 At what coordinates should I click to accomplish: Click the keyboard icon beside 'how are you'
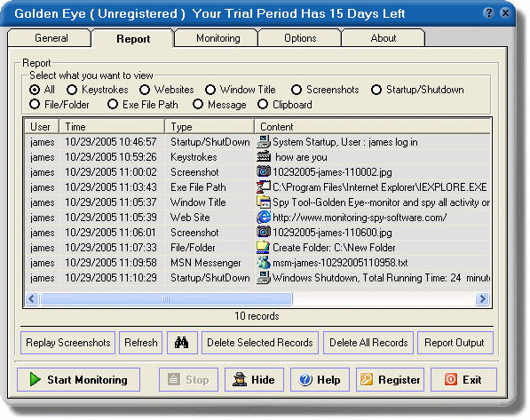coord(264,157)
